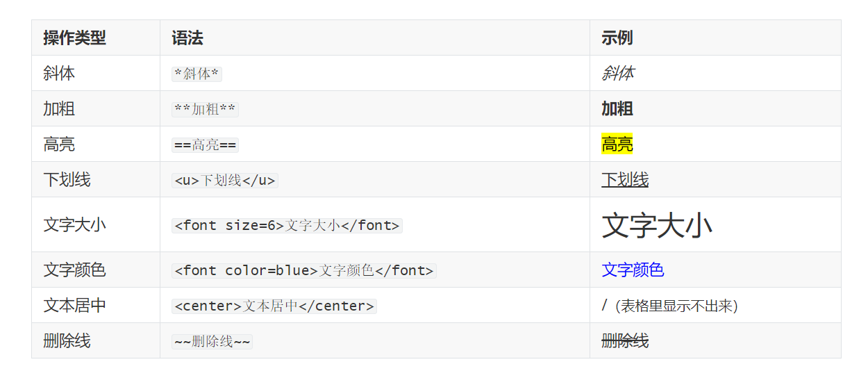Image resolution: width=868 pixels, height=371 pixels.
Task: Click the blue 文字颜色 example text
Action: [633, 270]
